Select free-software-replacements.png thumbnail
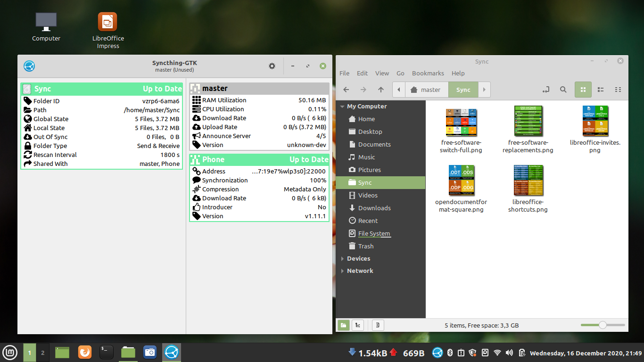 coord(528,121)
